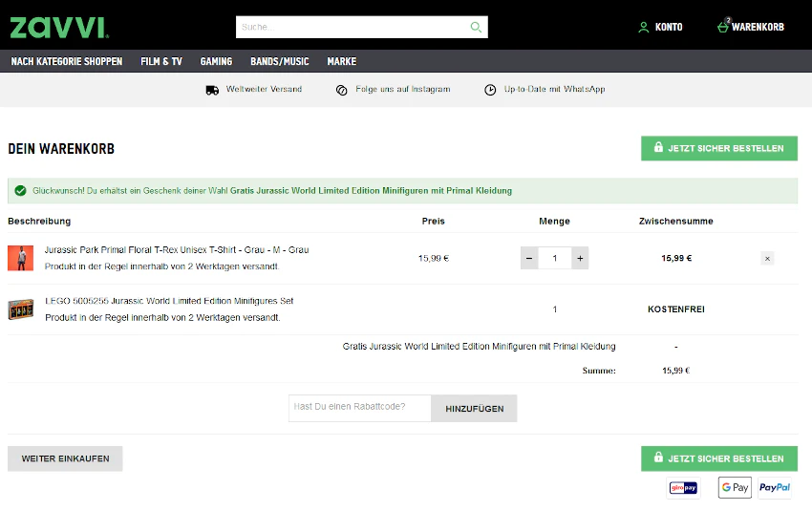Decrease T-shirt quantity with minus button
Viewport: 812px width, 511px height.
point(529,258)
